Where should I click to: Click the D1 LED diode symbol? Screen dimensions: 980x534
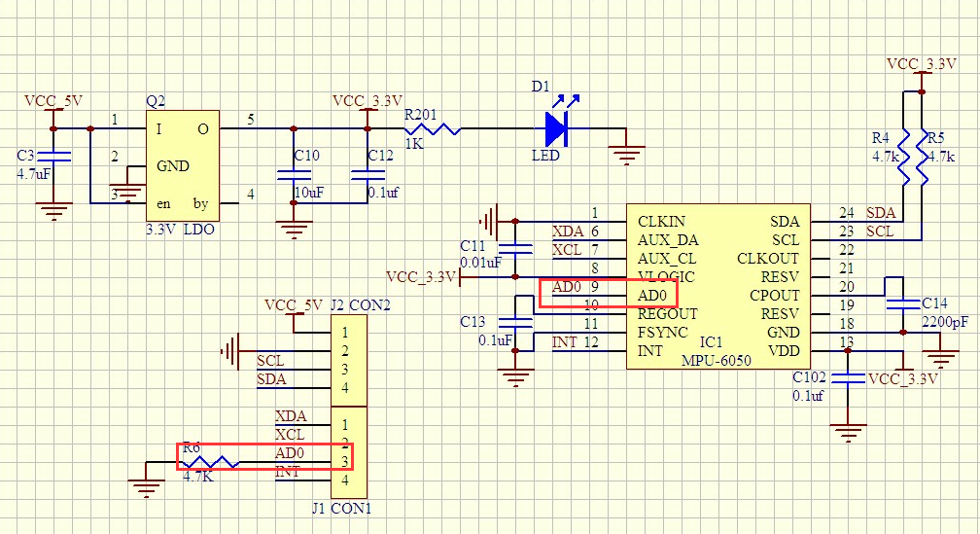point(556,129)
